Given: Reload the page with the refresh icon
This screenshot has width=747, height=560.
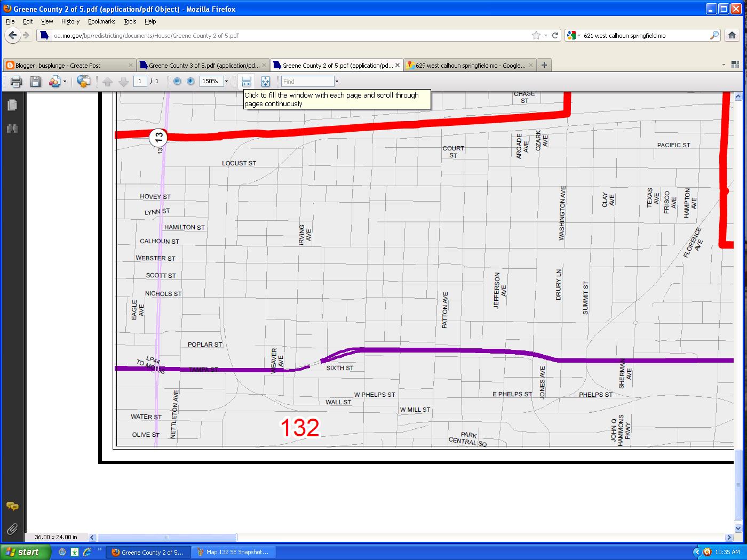Looking at the screenshot, I should pos(555,36).
